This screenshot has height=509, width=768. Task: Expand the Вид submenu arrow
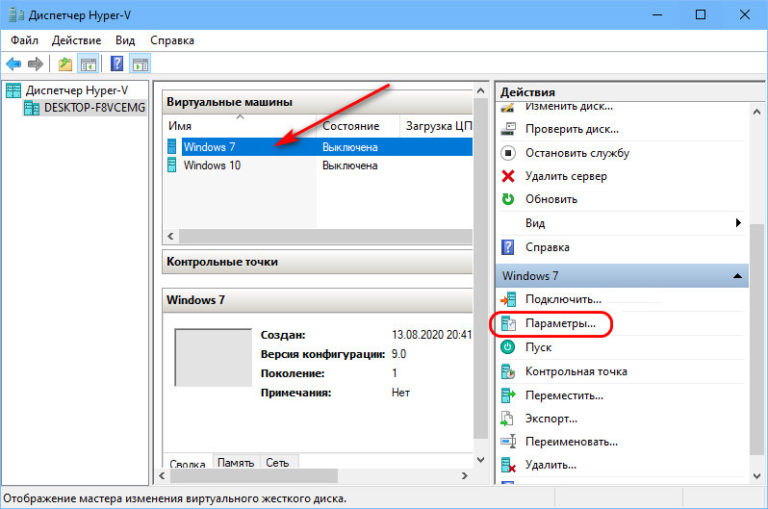click(738, 223)
